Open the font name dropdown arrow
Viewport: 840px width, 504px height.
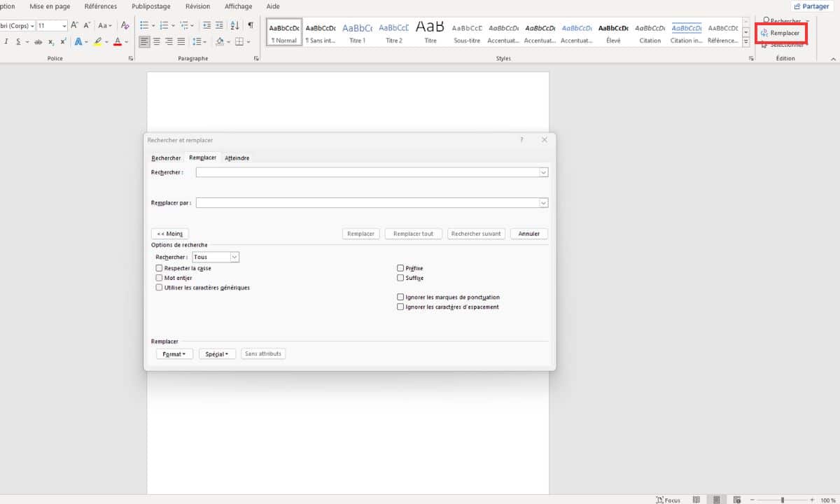(x=32, y=25)
